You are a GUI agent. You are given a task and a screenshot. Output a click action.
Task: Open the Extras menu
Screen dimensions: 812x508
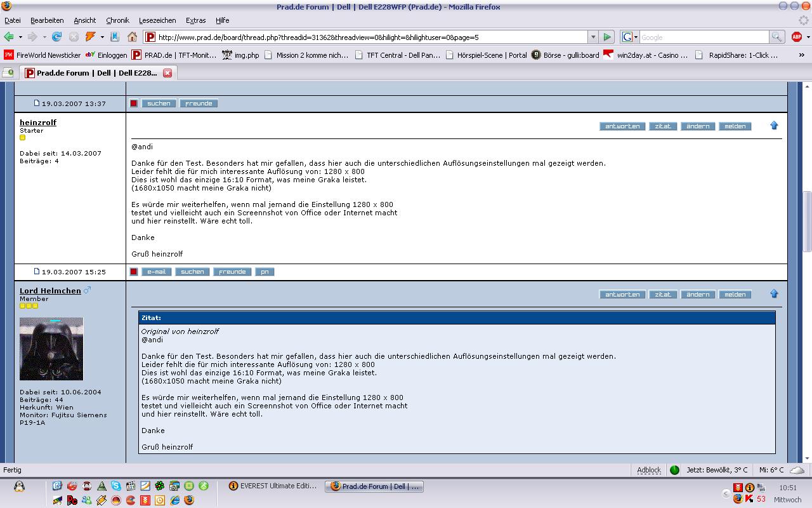pyautogui.click(x=195, y=20)
